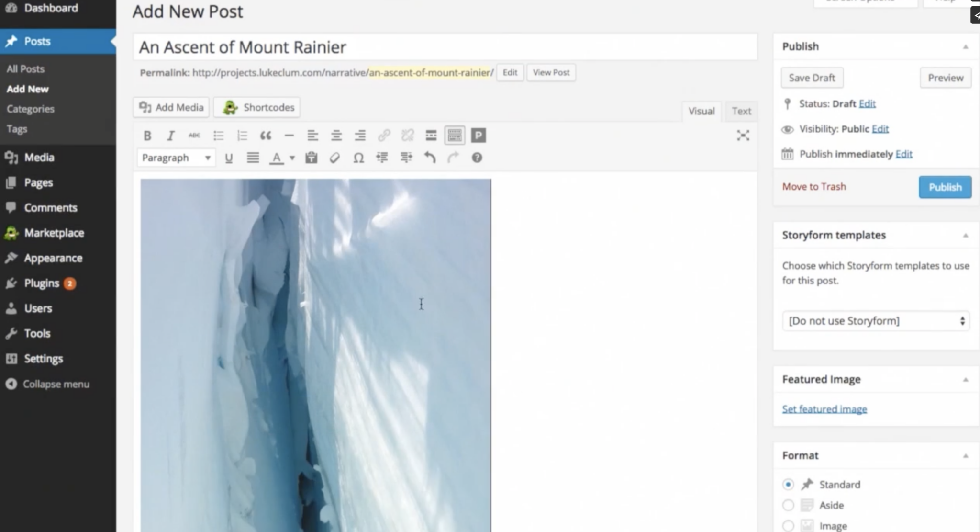Select the Aside post format
This screenshot has height=532, width=980.
coord(788,505)
